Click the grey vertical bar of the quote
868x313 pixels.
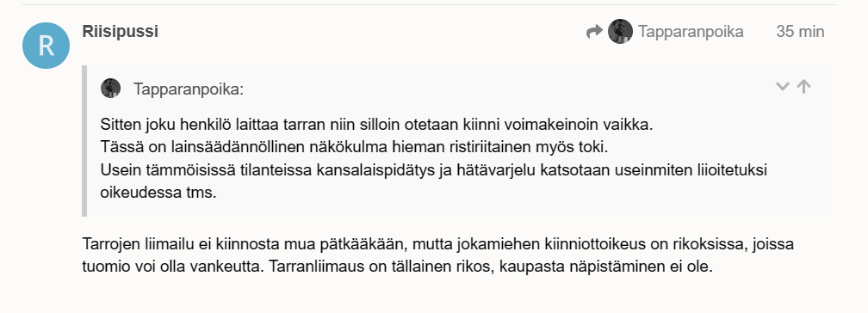coord(84,140)
